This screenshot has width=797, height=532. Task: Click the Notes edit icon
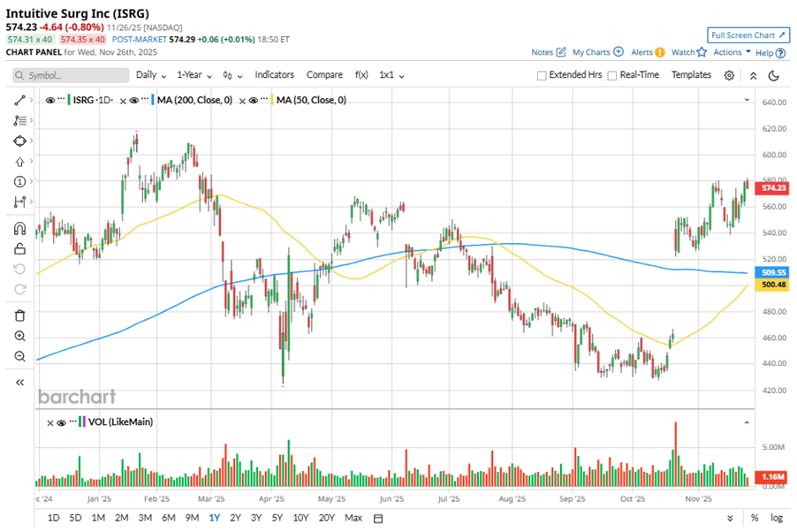click(561, 52)
